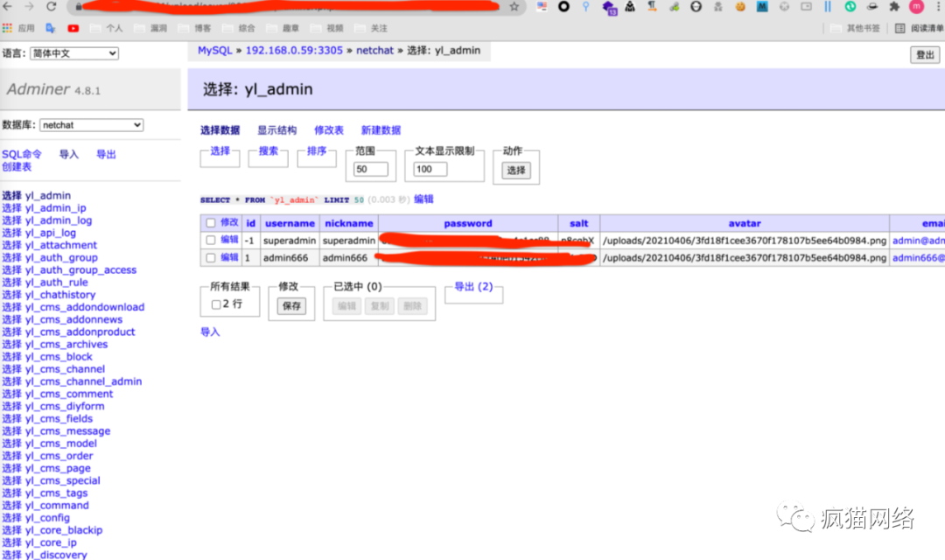Open the 漏洞 bookmarks folder
This screenshot has width=945, height=560.
(x=150, y=28)
